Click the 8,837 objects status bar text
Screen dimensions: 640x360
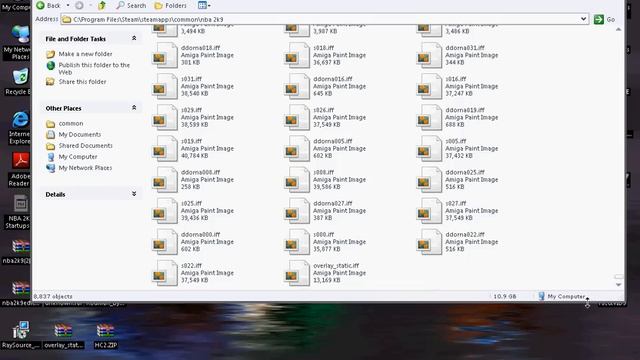pos(53,296)
